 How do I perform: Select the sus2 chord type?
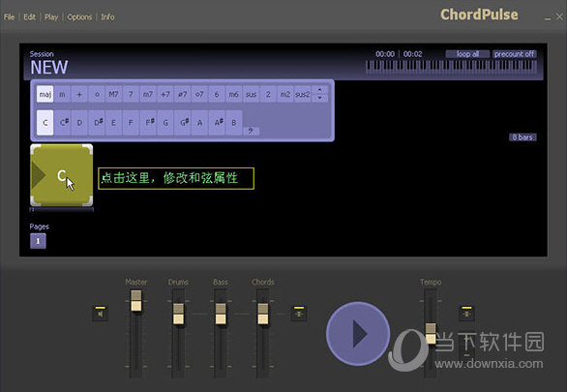click(x=302, y=95)
